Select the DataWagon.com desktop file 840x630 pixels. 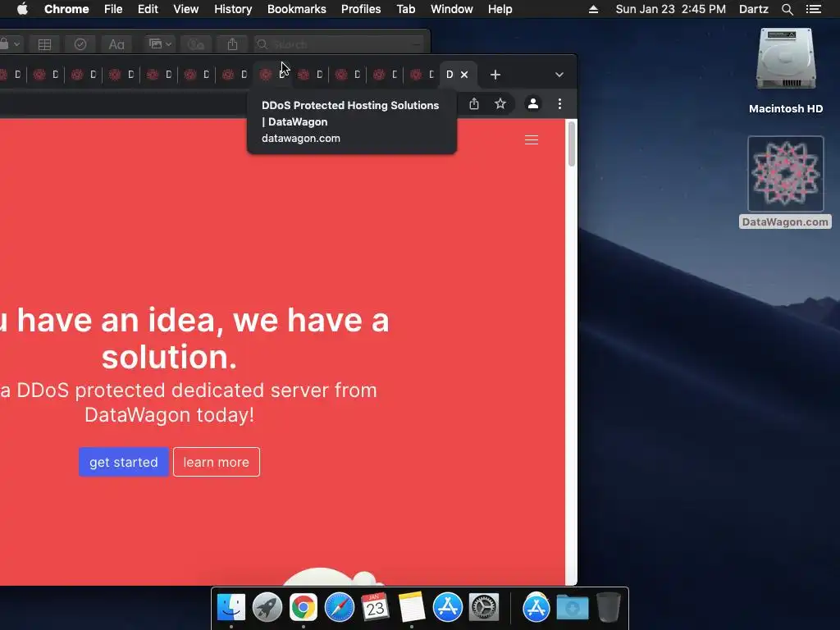click(x=785, y=182)
